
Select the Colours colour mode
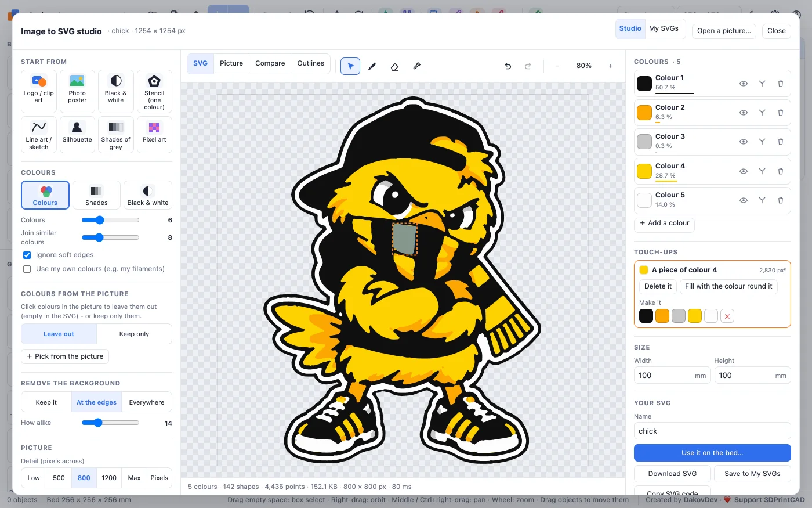pos(45,195)
